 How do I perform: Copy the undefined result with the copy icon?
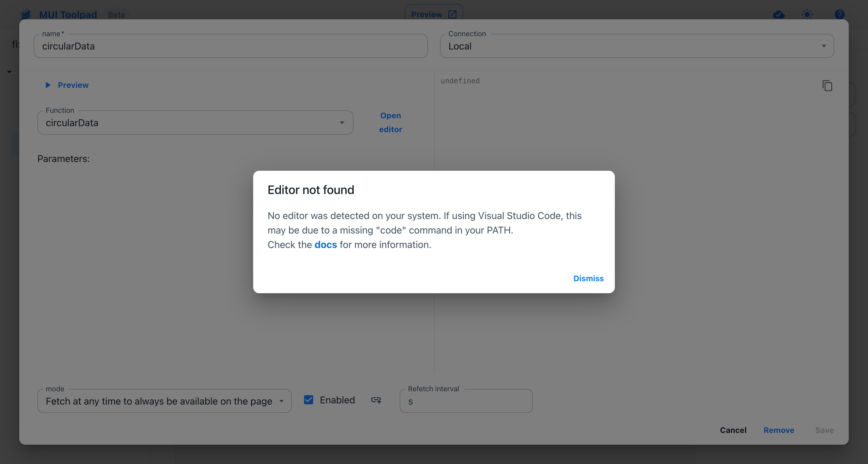point(828,86)
